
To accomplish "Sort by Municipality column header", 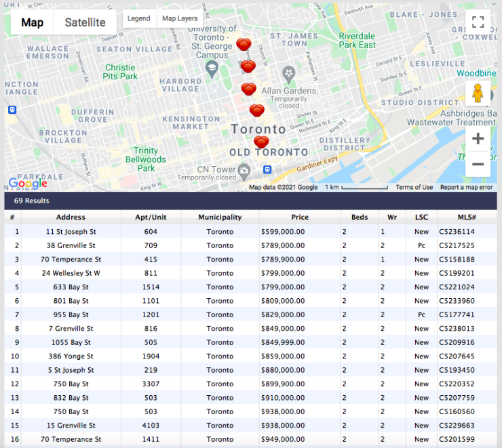I will point(220,217).
